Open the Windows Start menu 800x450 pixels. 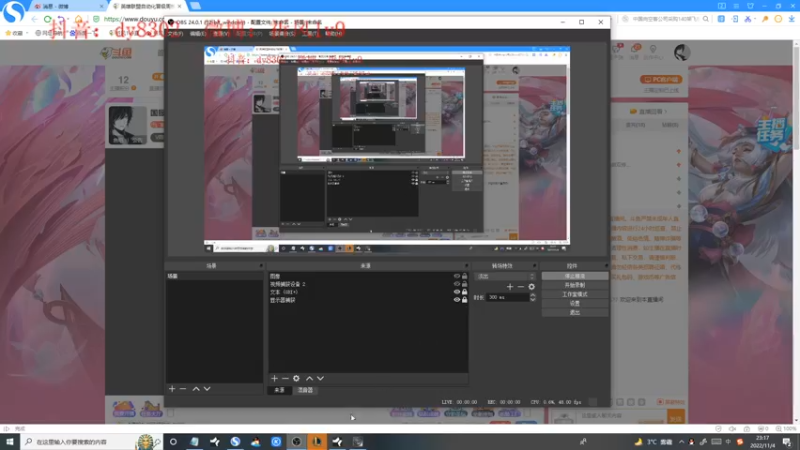(10, 442)
